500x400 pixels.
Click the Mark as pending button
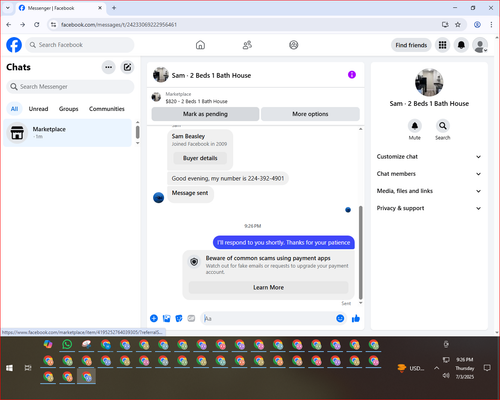pyautogui.click(x=205, y=114)
